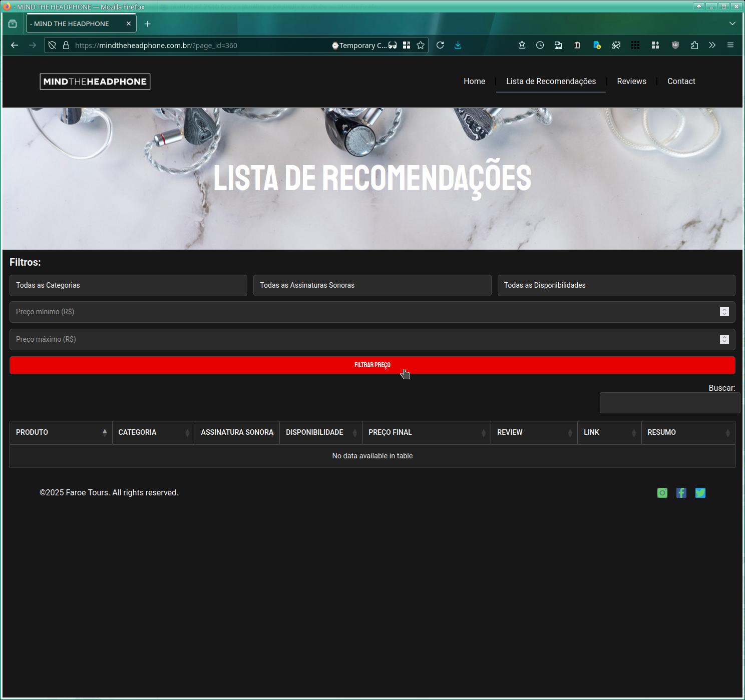Open Todas as Assinaturas Sonoras selector
Image resolution: width=745 pixels, height=700 pixels.
click(x=372, y=285)
